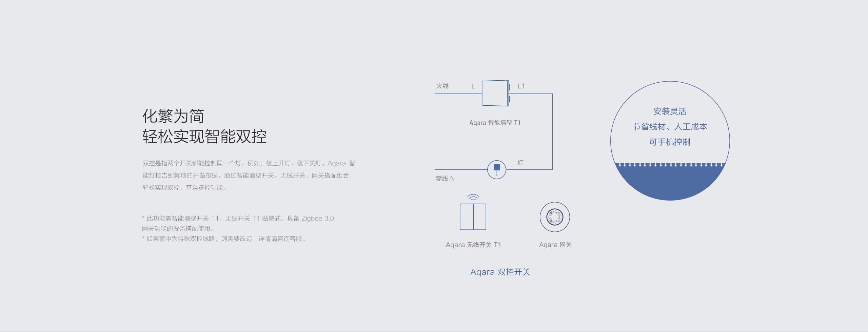Click the 灯 lamp label

[x=520, y=163]
